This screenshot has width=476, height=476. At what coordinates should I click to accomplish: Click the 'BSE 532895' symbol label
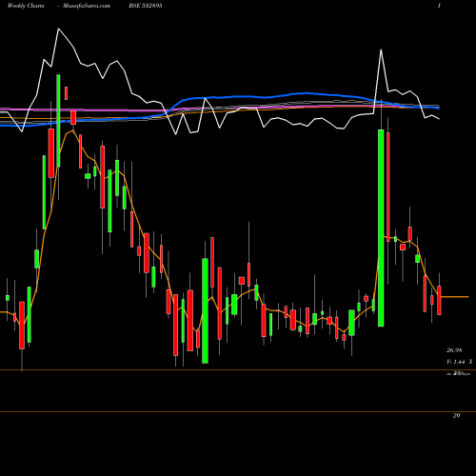146,6
